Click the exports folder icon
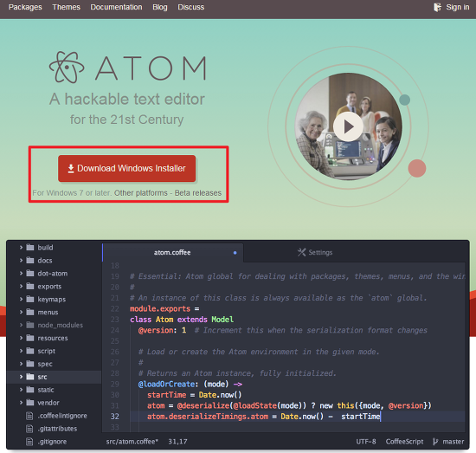Viewport: 476px width, 453px height. click(x=30, y=286)
